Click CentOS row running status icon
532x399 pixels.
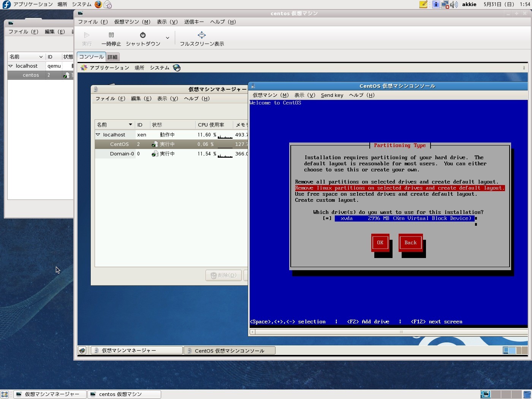(155, 144)
